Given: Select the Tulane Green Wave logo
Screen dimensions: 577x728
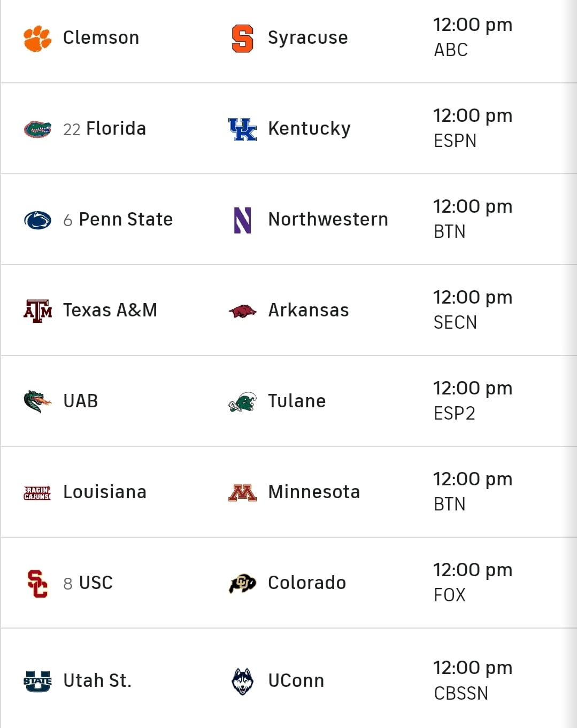Looking at the screenshot, I should tap(242, 401).
